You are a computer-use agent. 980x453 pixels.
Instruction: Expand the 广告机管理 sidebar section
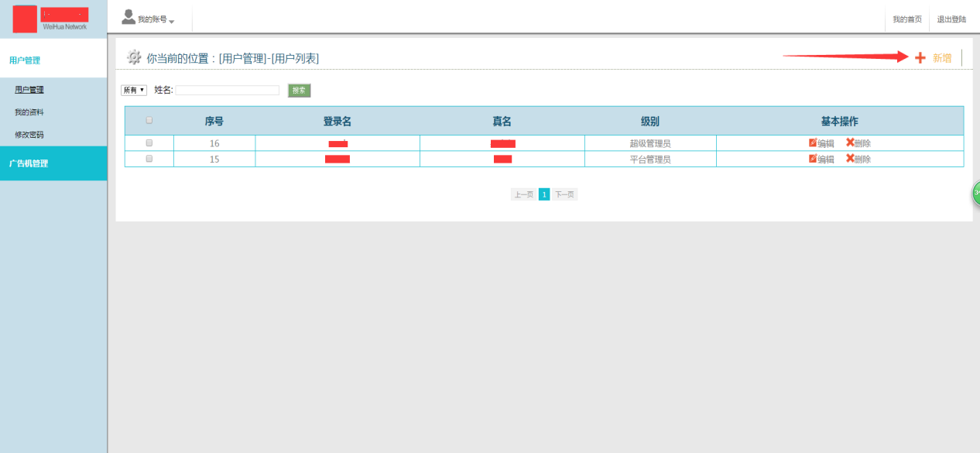29,163
